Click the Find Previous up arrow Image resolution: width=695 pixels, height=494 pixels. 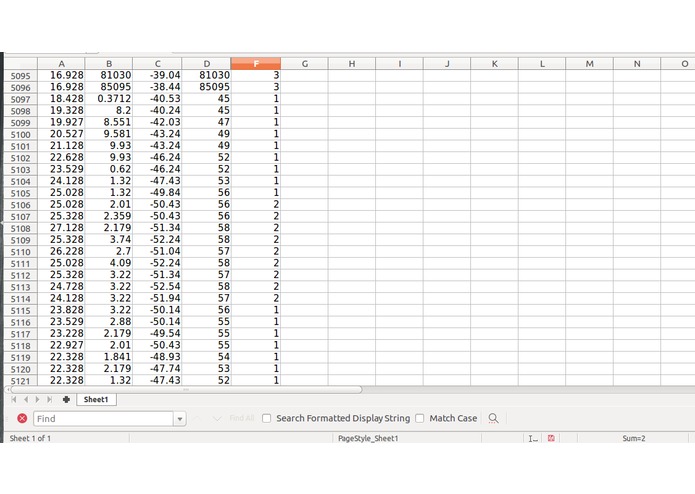197,418
